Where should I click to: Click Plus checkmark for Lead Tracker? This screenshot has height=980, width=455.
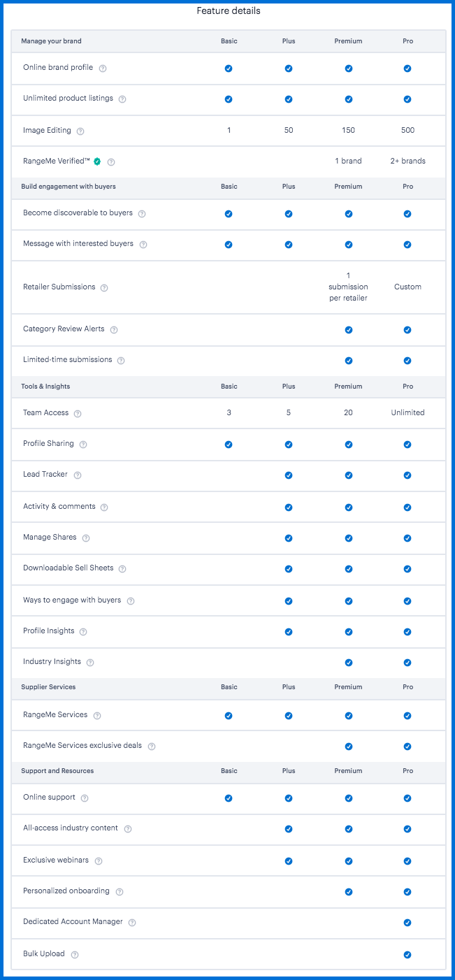[289, 475]
